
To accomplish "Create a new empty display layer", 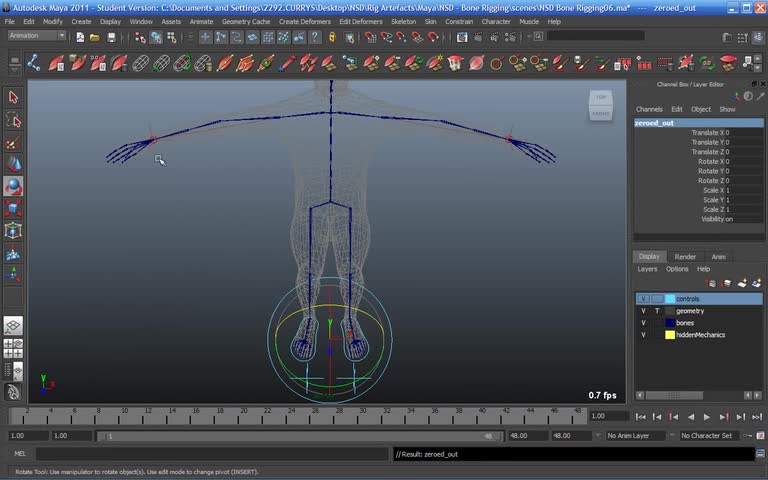I will (742, 283).
